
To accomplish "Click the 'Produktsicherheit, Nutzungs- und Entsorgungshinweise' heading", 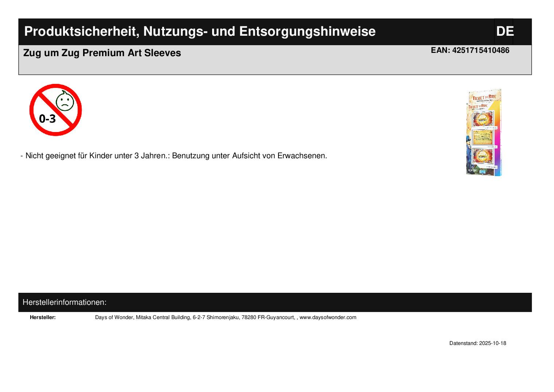I will [200, 31].
